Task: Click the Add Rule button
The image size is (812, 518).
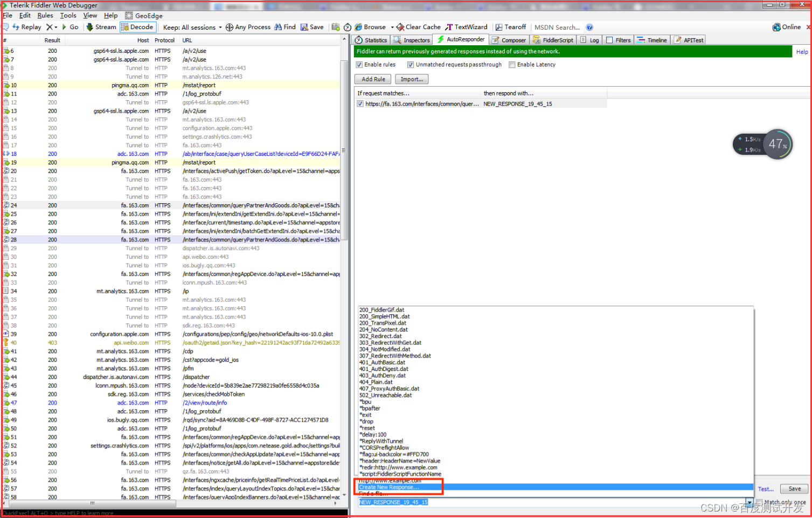Action: click(373, 79)
